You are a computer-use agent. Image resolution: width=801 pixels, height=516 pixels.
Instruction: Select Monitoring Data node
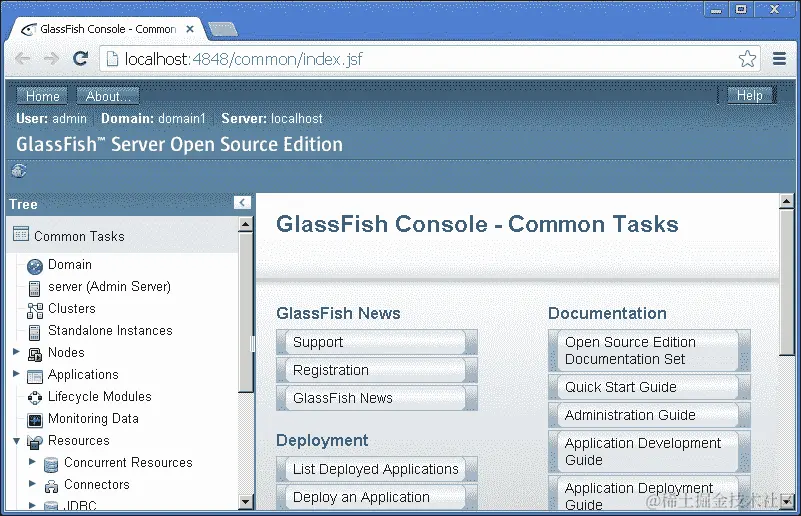pyautogui.click(x=93, y=418)
